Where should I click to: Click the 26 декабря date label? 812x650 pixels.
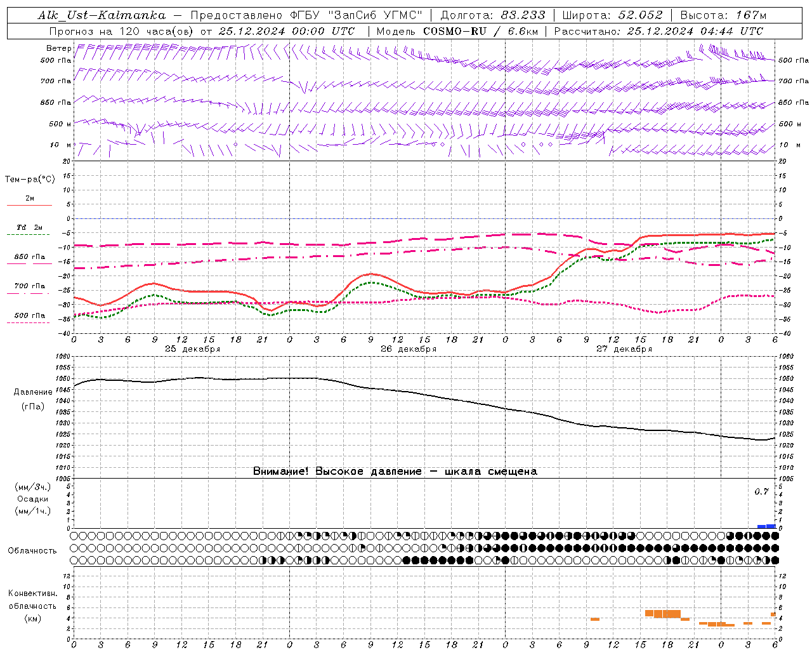[x=409, y=349]
